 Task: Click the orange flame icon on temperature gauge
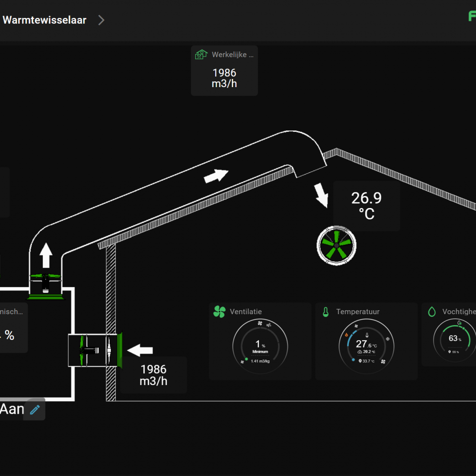click(347, 335)
